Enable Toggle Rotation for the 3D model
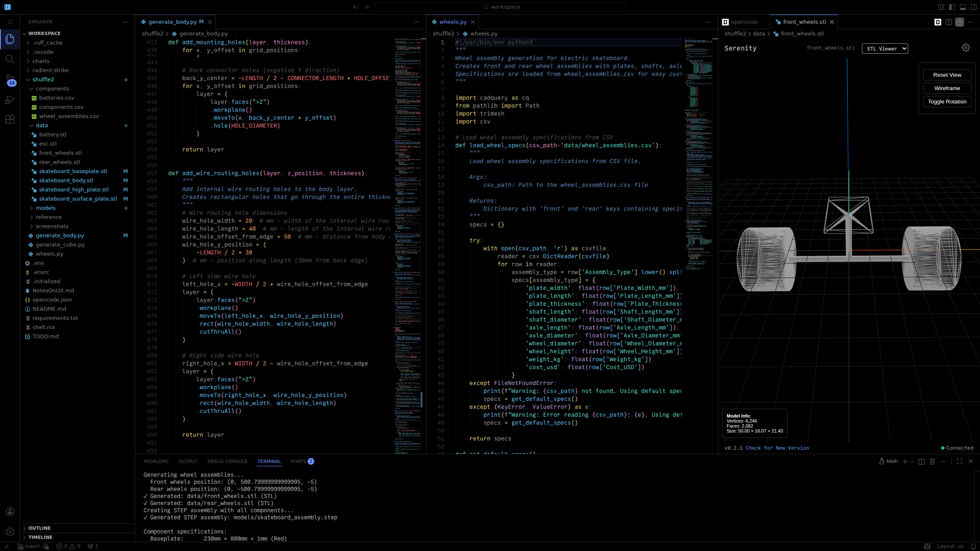Viewport: 980px width, 551px height. pyautogui.click(x=947, y=101)
